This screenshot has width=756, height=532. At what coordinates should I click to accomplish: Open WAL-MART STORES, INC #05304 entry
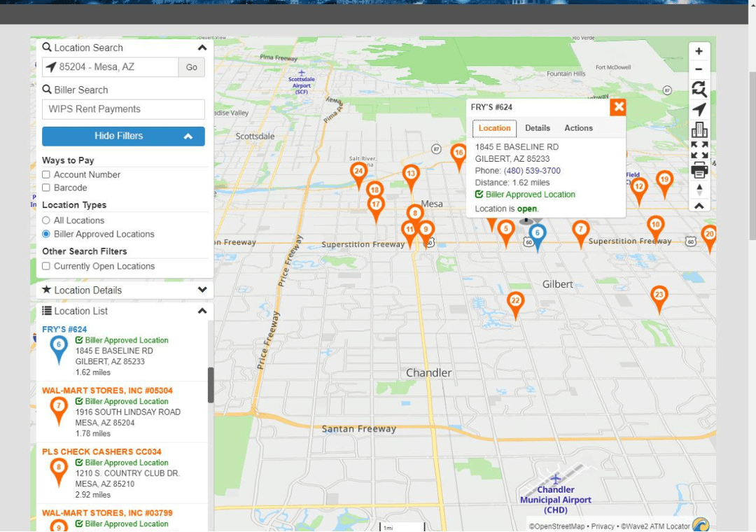point(107,391)
